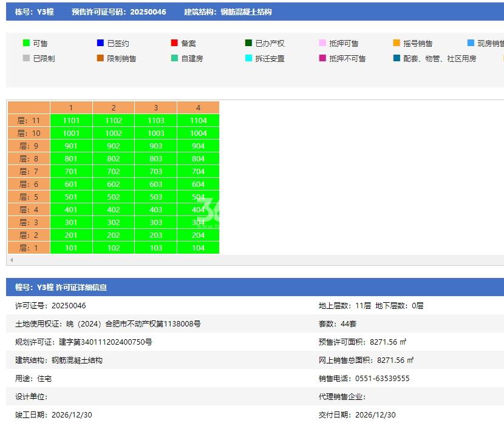Viewport: 504px width, 426px height.
Task: Click the 交付日期: 2026/12/30 text
Action: 357,414
